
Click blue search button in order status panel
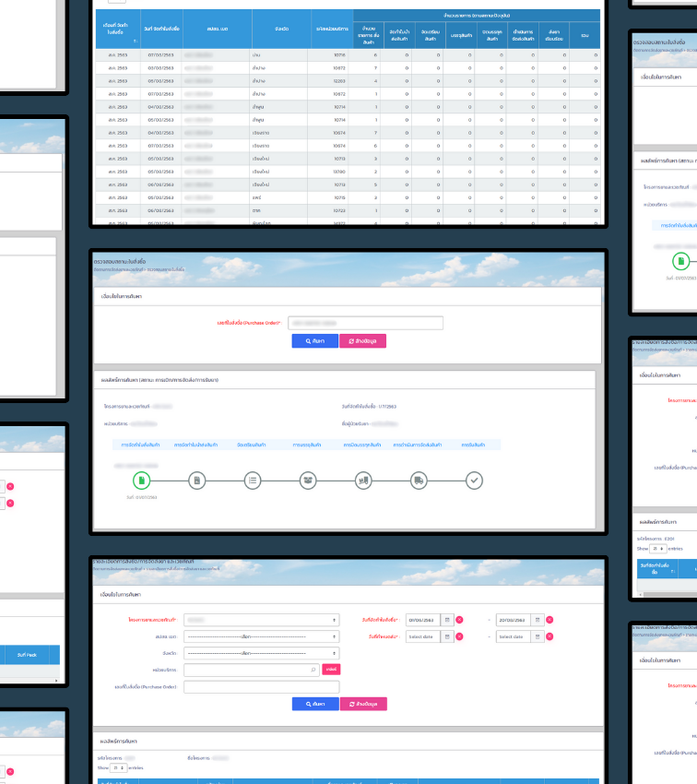coord(314,341)
